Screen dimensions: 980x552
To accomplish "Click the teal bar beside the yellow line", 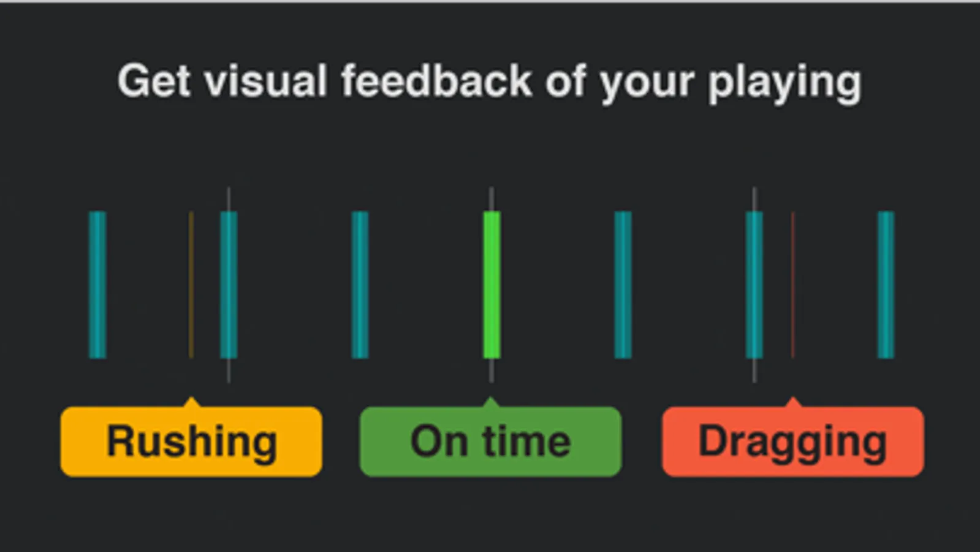I will 229,285.
